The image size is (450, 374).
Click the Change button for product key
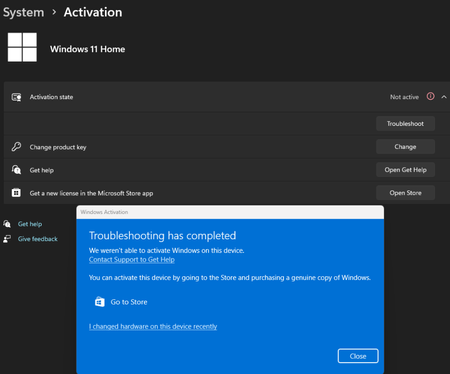click(405, 147)
